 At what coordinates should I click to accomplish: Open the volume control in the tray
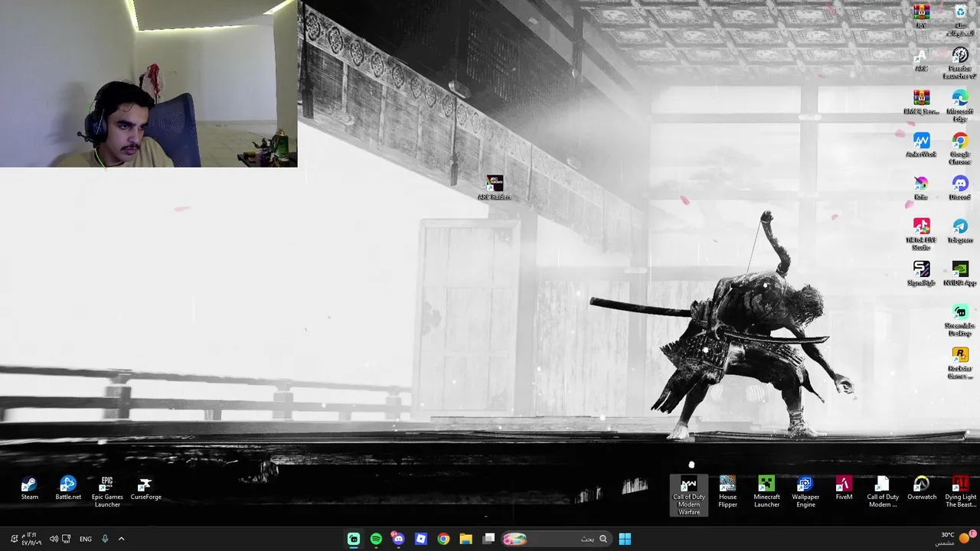pos(54,539)
